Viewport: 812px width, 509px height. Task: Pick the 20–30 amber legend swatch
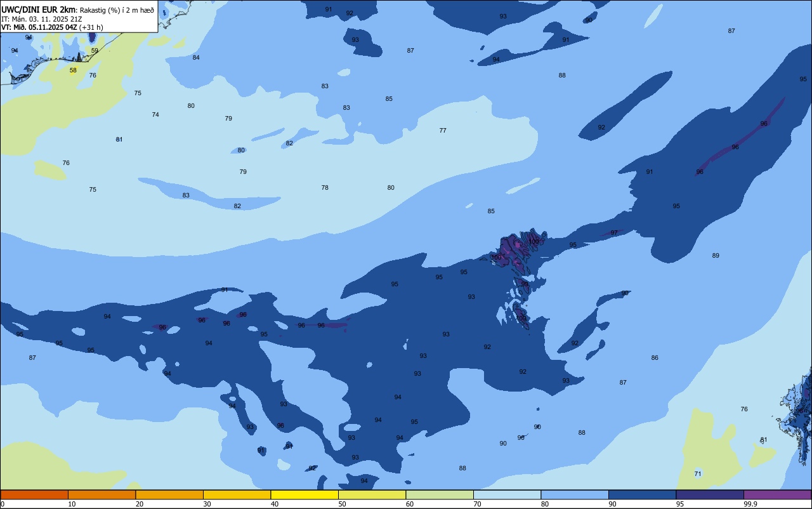[x=169, y=494]
